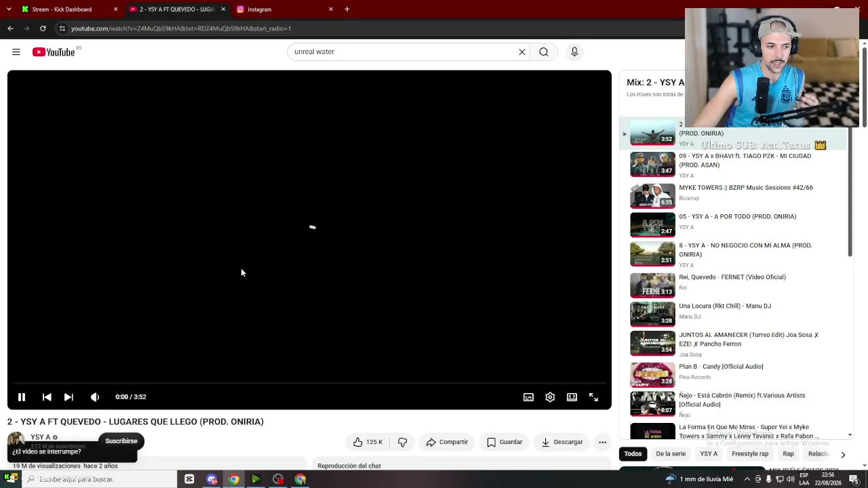Pause the YouTube video

pos(22,397)
